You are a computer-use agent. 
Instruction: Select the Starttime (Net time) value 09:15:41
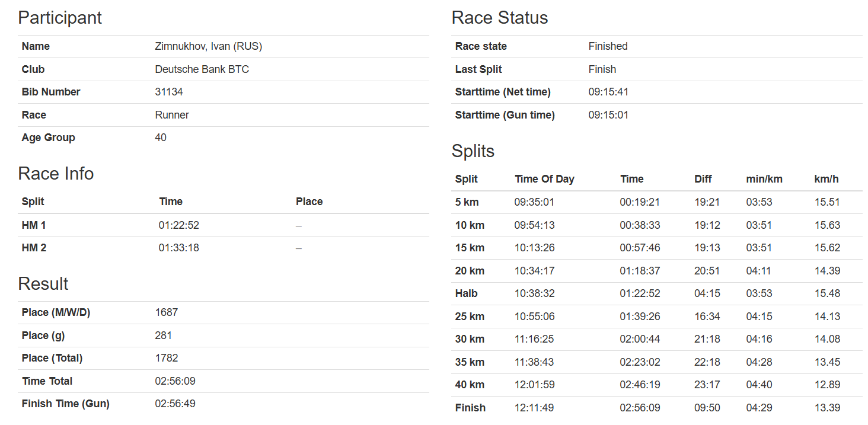tap(608, 92)
